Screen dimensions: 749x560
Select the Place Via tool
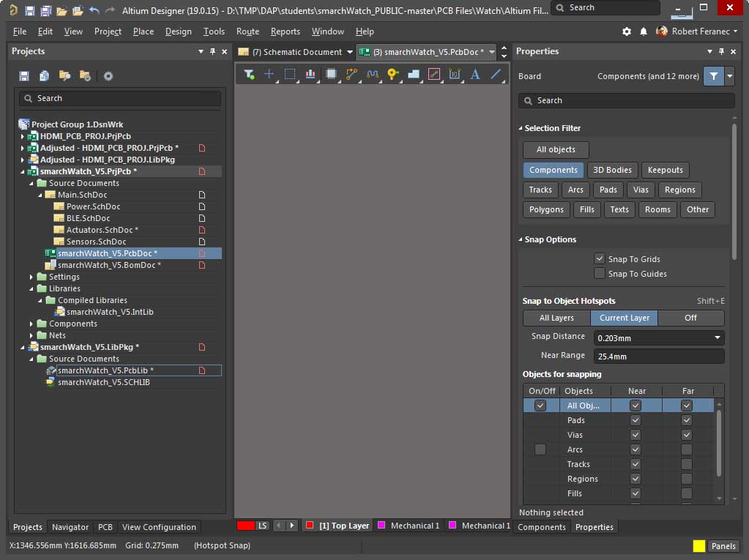point(392,74)
